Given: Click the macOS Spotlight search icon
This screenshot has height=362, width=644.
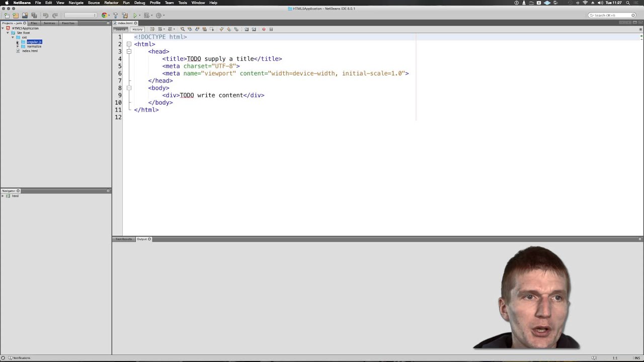Looking at the screenshot, I should pos(628,3).
